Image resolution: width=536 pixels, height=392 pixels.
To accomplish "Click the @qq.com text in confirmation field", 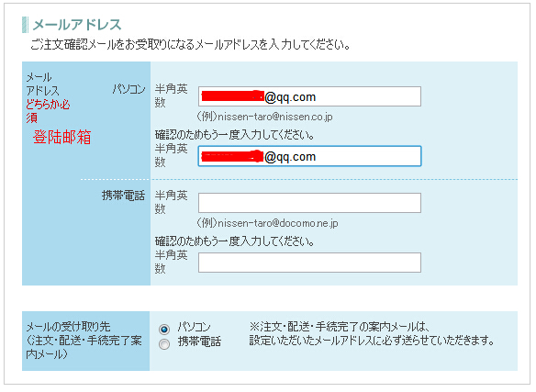I will (290, 157).
